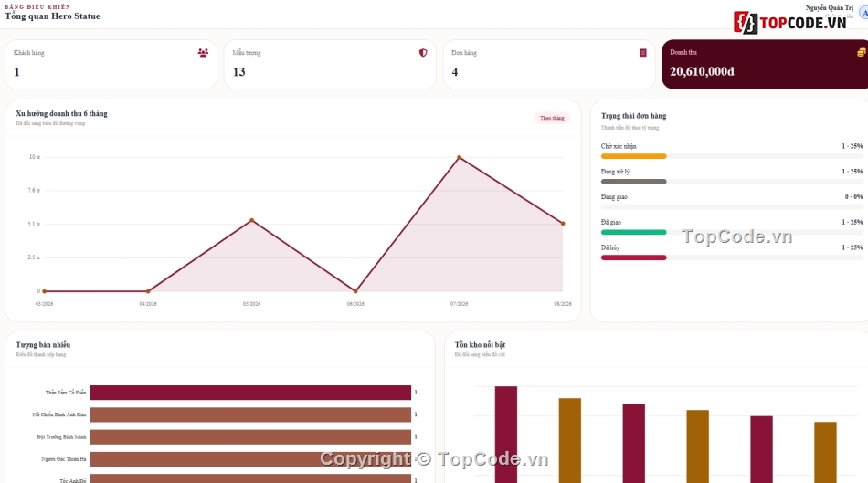This screenshot has height=483, width=868.
Task: Click the 20,610,000đ revenue figure
Action: pos(702,71)
